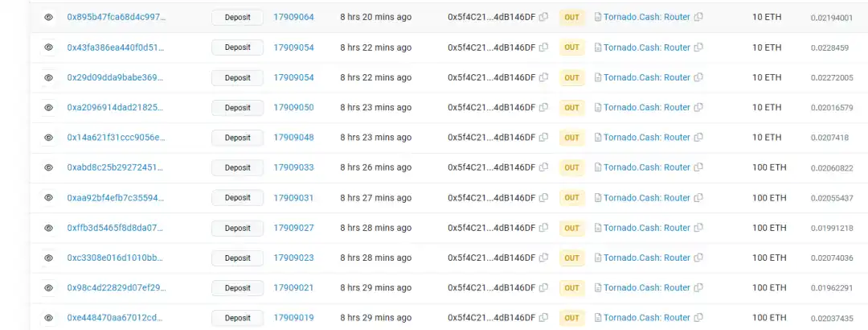Open transaction hash 0x43fa386ea440f0d51

tap(116, 47)
